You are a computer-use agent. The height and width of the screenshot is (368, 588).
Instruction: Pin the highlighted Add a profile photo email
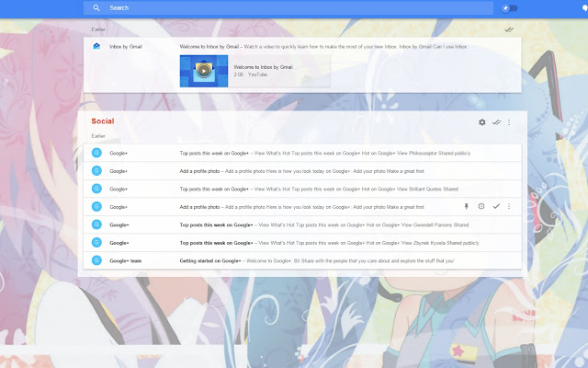[x=467, y=206]
